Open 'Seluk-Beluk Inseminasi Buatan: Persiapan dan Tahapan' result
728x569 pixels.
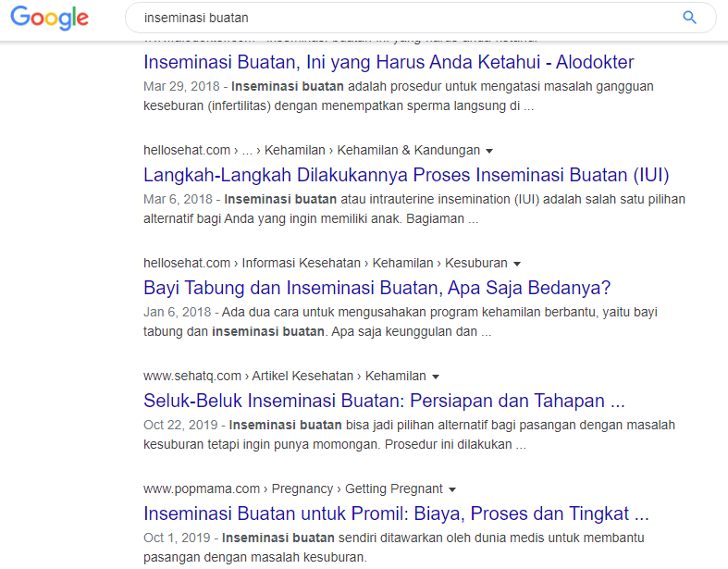pos(384,402)
